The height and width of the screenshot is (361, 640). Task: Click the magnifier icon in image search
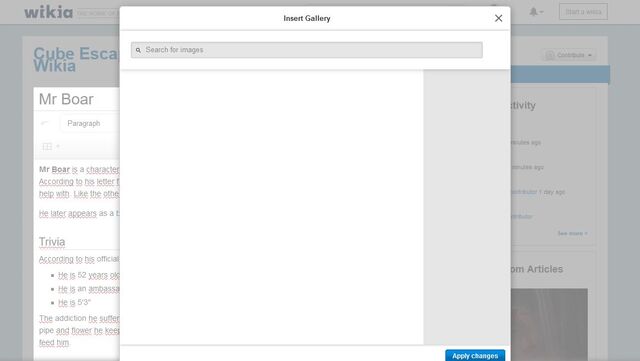(x=138, y=50)
